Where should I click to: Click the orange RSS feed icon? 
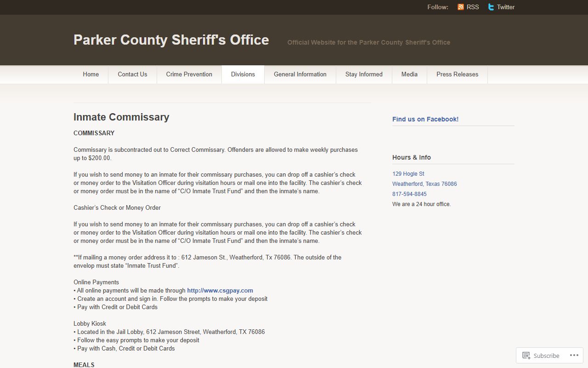(x=461, y=7)
